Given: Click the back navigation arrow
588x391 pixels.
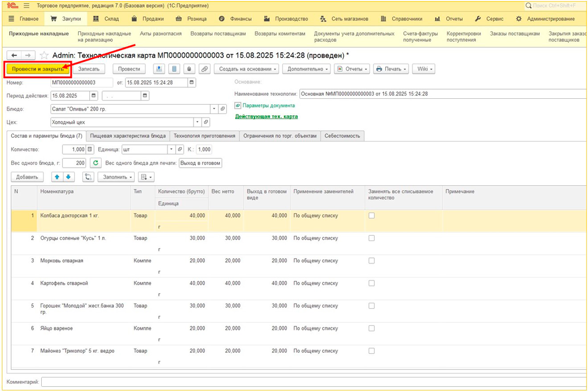Looking at the screenshot, I should click(x=14, y=55).
